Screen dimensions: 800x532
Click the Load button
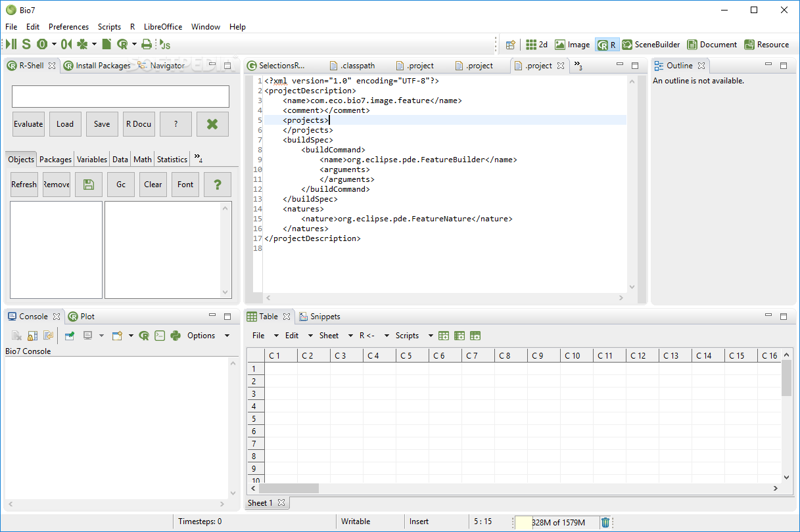[x=65, y=124]
